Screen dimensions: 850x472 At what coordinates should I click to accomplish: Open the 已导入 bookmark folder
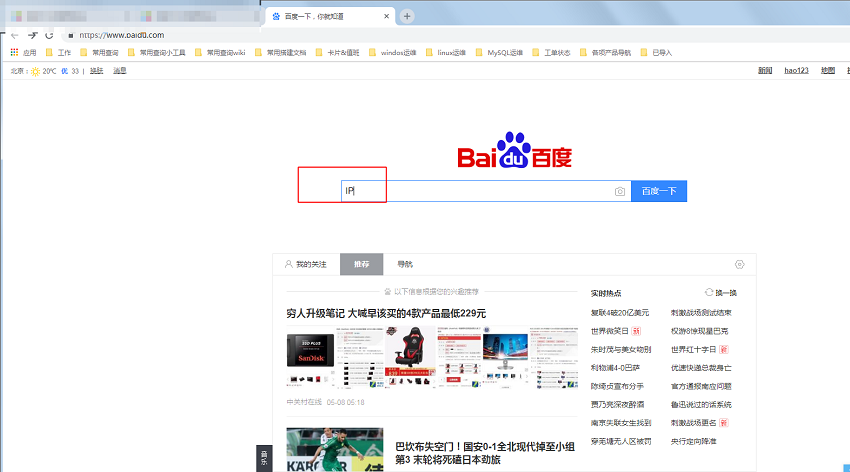tap(656, 53)
